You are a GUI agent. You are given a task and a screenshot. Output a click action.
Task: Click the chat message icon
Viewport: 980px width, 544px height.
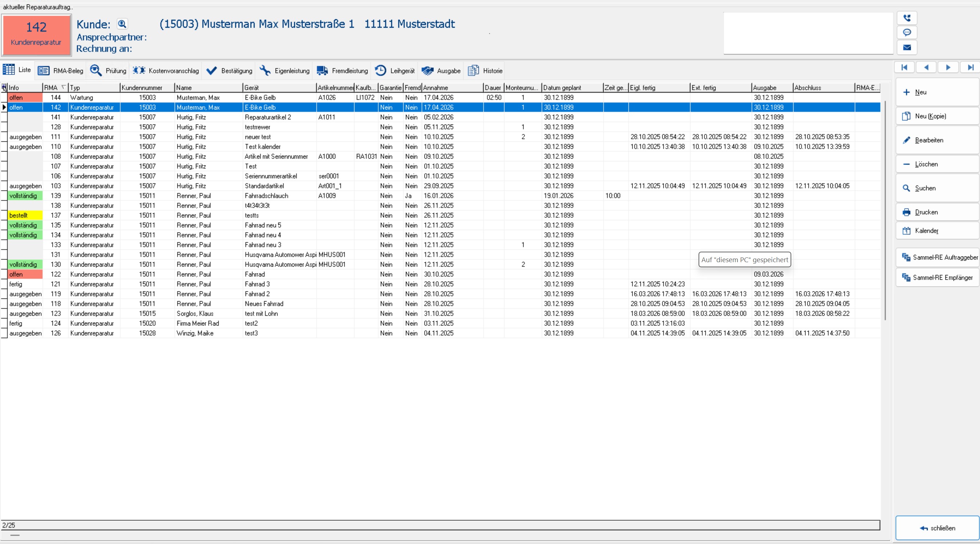907,32
